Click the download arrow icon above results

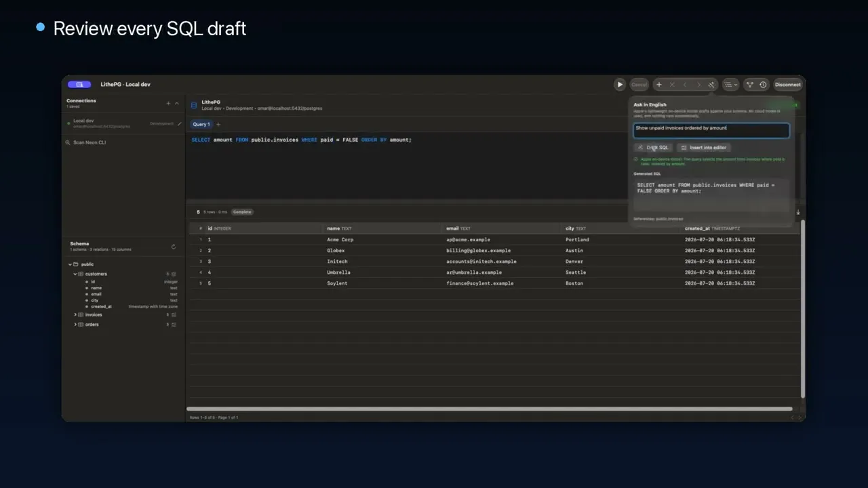coord(798,212)
